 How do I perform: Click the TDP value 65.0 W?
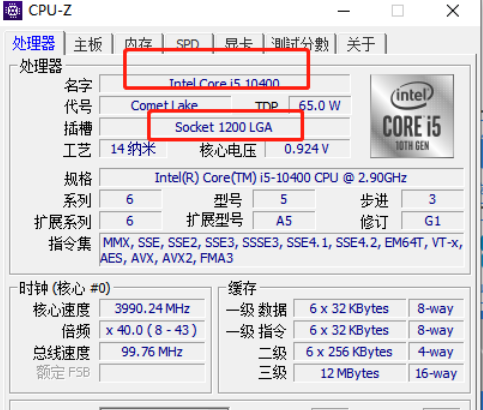319,105
